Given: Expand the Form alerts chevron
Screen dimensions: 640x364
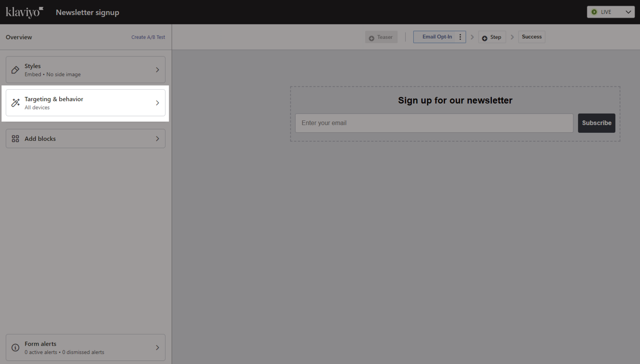Looking at the screenshot, I should coord(157,348).
